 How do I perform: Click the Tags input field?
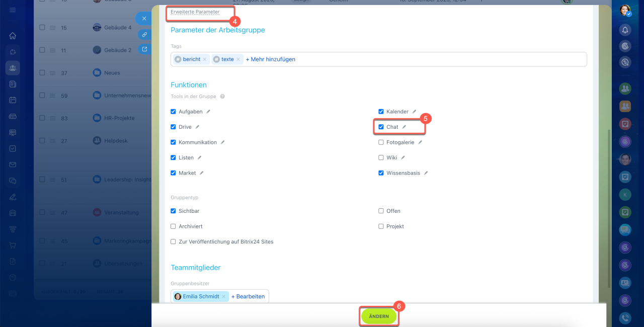click(379, 59)
